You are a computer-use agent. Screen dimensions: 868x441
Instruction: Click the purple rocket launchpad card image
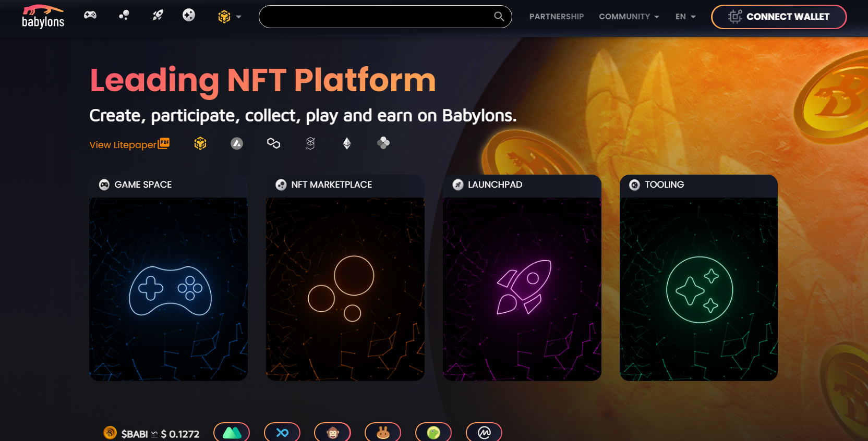click(x=522, y=289)
